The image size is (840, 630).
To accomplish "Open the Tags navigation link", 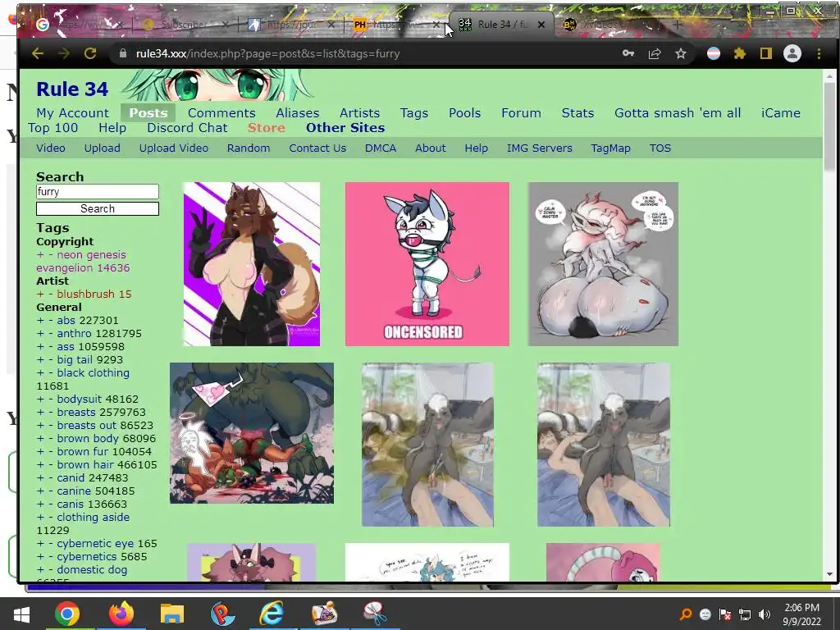I will (414, 113).
